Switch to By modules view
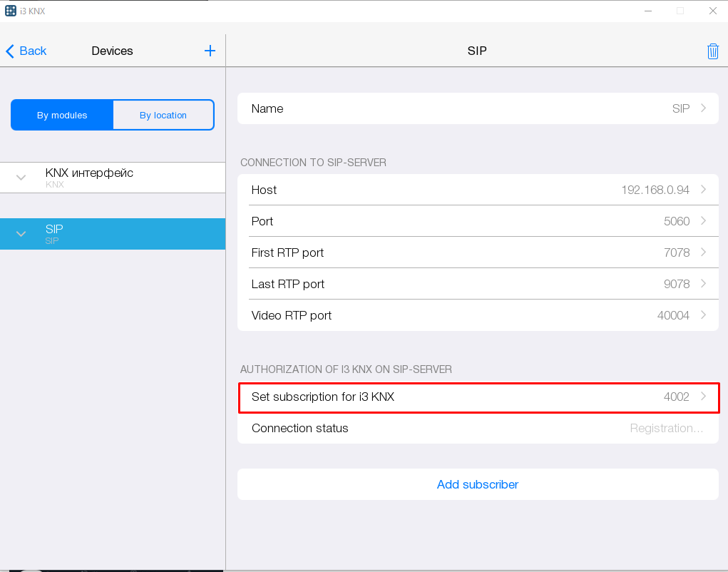 pyautogui.click(x=62, y=115)
